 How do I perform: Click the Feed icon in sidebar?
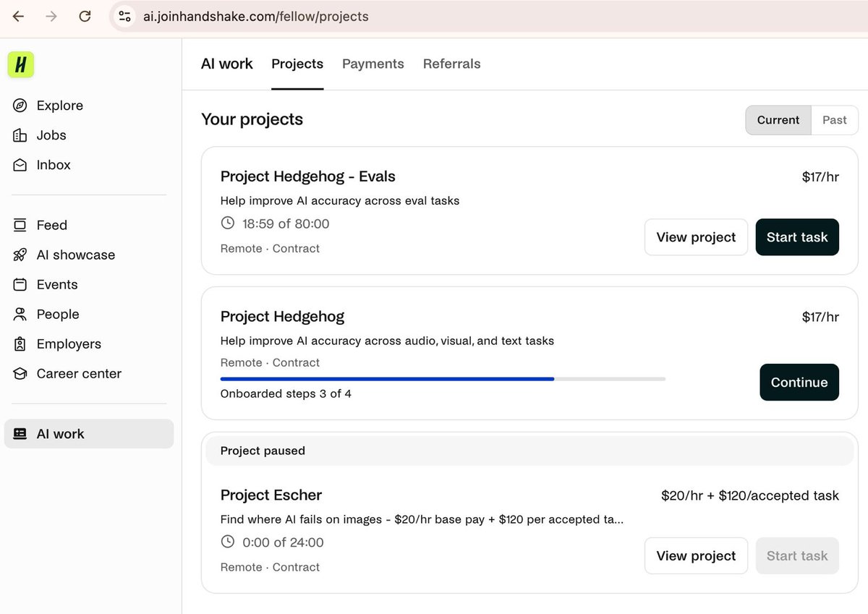point(20,225)
